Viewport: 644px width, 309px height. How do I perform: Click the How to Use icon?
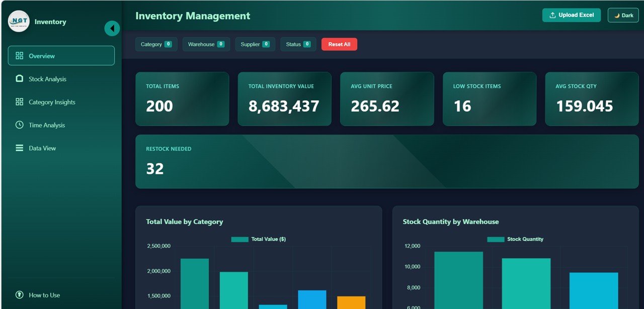click(x=20, y=295)
